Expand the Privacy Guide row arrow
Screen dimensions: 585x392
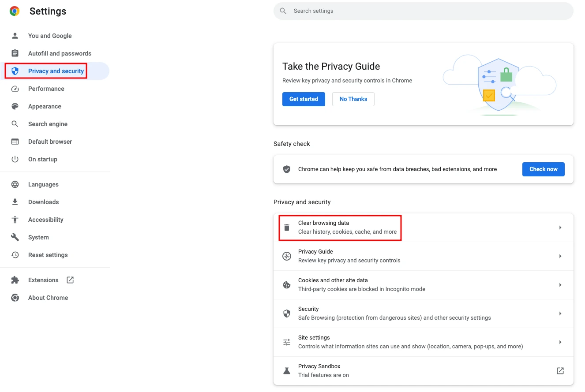560,256
